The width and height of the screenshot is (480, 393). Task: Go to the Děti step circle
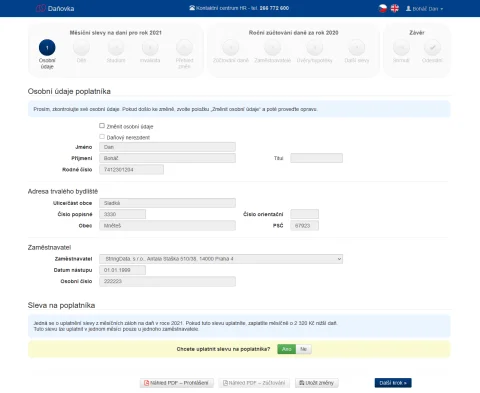pyautogui.click(x=81, y=48)
